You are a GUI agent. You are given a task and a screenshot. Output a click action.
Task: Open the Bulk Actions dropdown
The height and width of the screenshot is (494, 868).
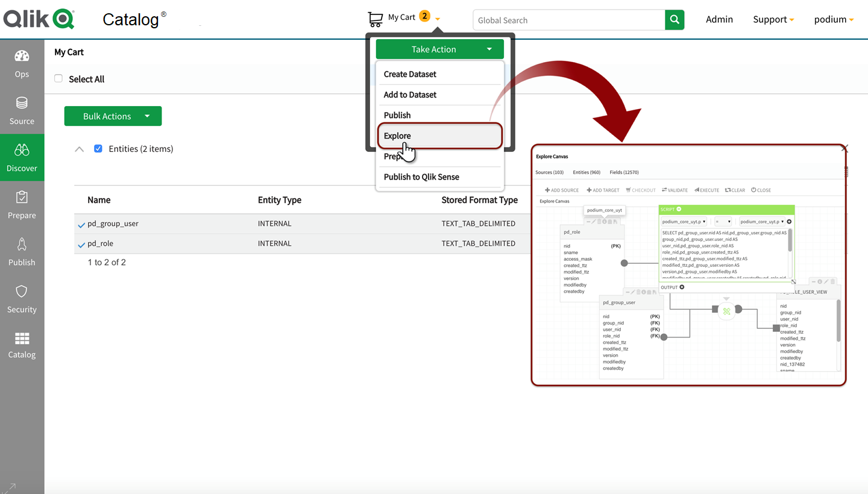click(113, 116)
